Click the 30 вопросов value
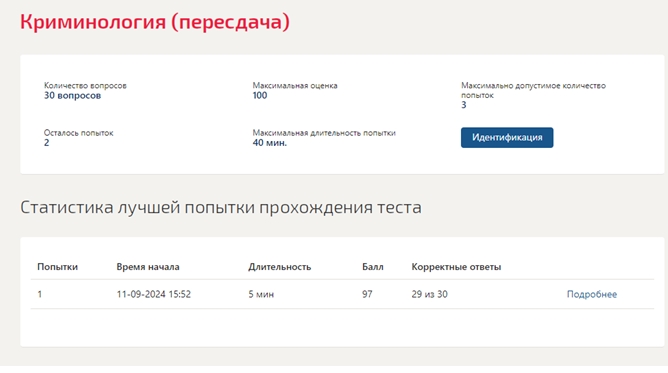This screenshot has width=668, height=373. tap(72, 95)
